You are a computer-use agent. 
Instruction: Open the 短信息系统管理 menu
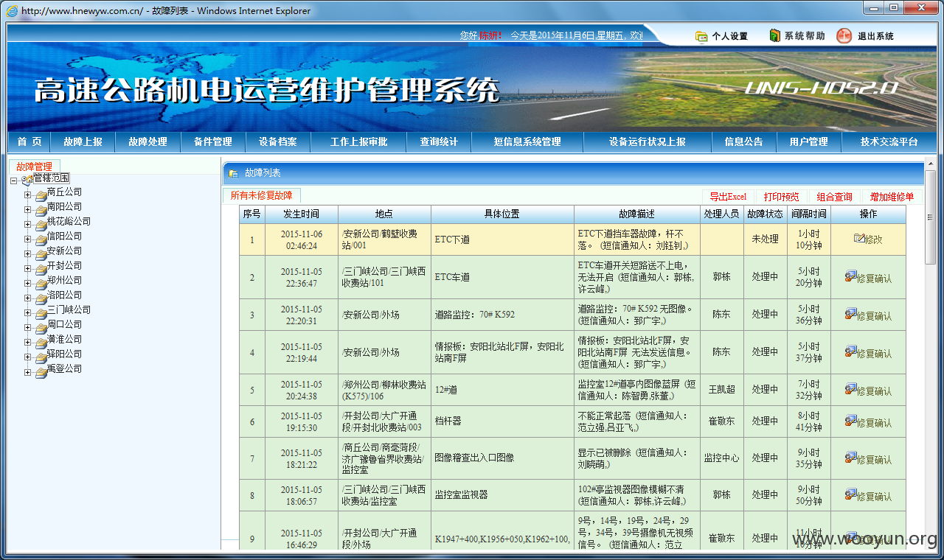click(x=527, y=141)
